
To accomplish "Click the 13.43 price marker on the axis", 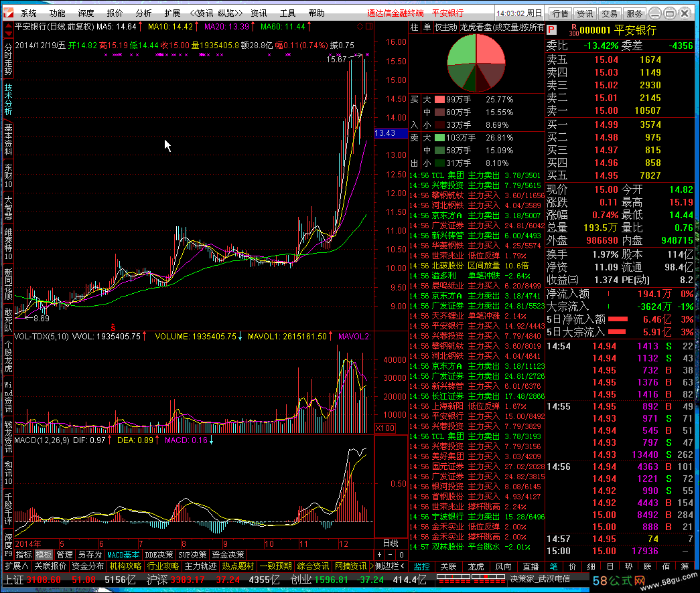I will [x=391, y=133].
